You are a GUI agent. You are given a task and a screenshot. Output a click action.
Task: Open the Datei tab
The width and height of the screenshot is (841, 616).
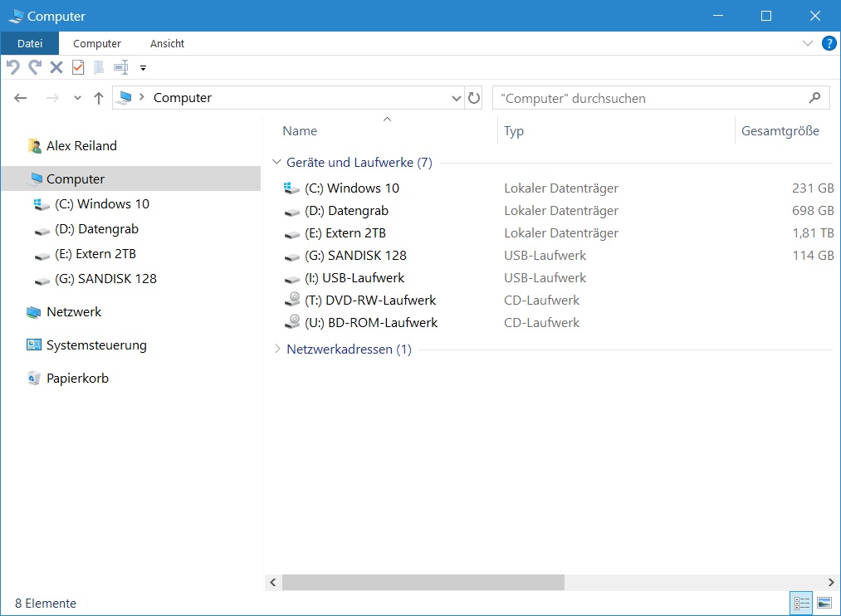(30, 43)
